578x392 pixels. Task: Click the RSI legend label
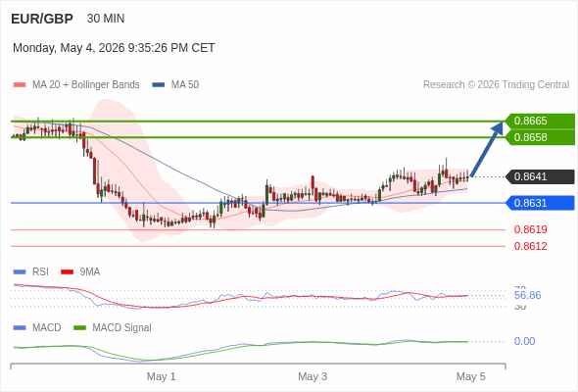pyautogui.click(x=40, y=272)
